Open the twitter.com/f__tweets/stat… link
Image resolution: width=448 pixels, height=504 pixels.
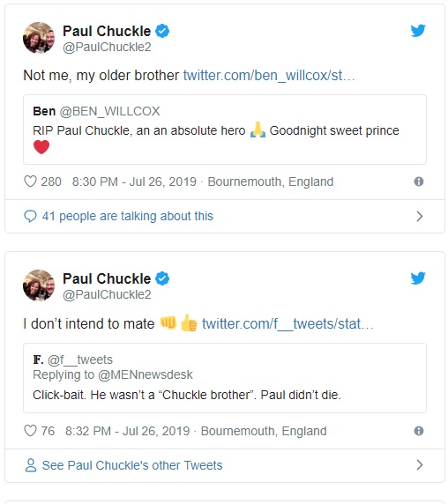[287, 323]
